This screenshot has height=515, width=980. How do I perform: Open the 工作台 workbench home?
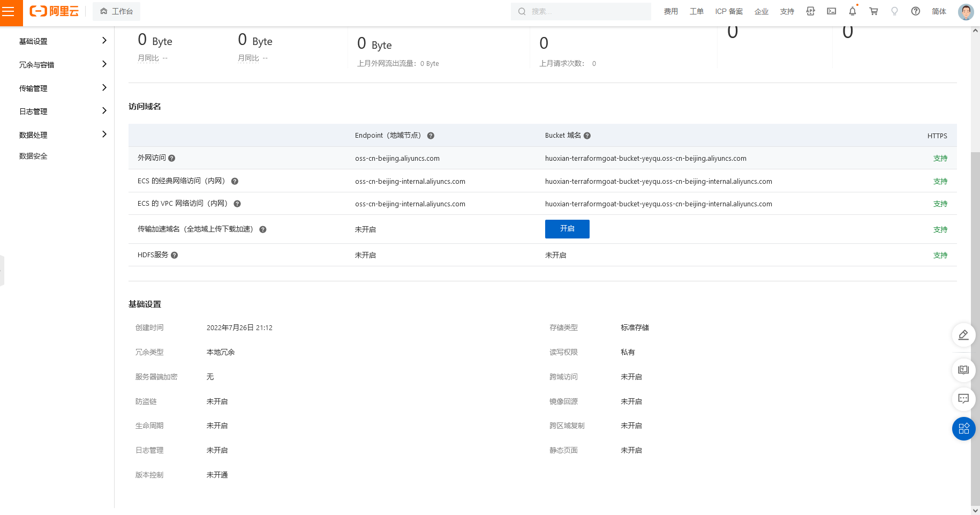click(x=116, y=11)
